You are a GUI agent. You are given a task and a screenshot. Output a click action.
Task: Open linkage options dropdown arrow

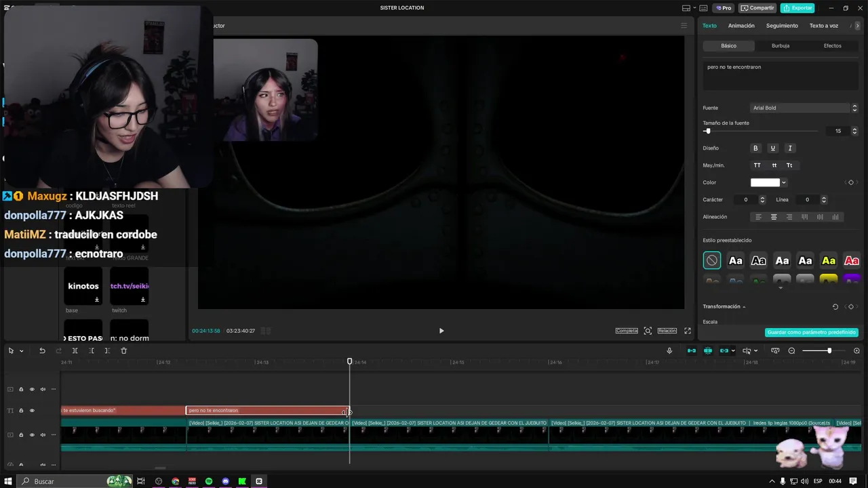point(734,351)
